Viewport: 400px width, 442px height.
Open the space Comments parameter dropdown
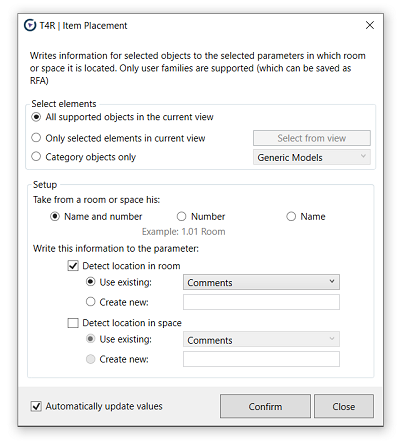click(x=261, y=340)
